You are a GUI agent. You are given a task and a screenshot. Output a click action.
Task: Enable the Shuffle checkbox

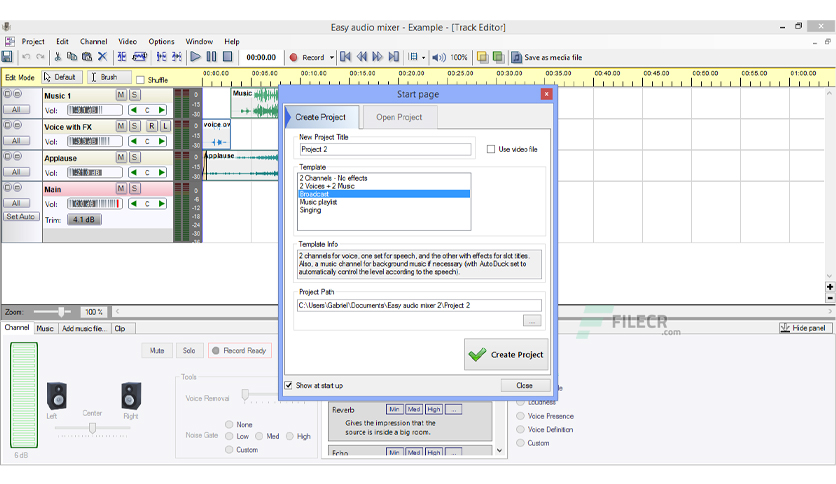[140, 80]
